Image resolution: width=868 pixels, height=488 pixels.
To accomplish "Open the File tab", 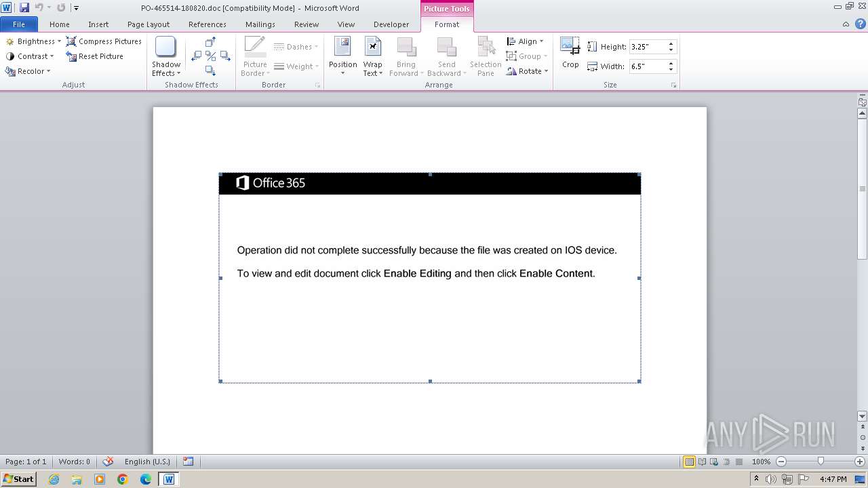I will pos(19,24).
